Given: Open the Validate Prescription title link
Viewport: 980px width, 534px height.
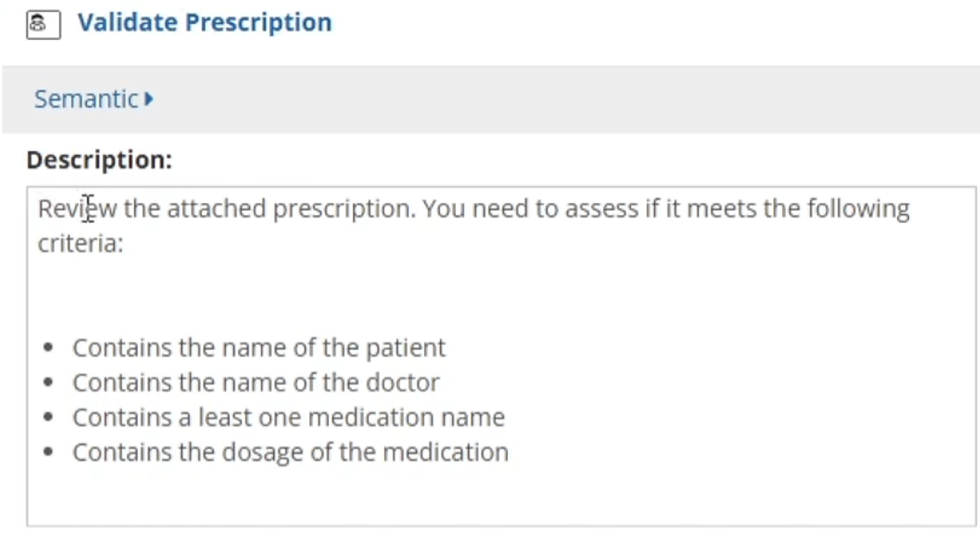Looking at the screenshot, I should [204, 23].
